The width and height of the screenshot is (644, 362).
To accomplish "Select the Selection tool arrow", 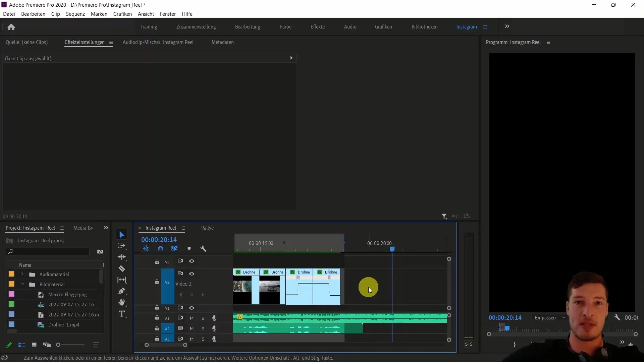I will coord(122,235).
